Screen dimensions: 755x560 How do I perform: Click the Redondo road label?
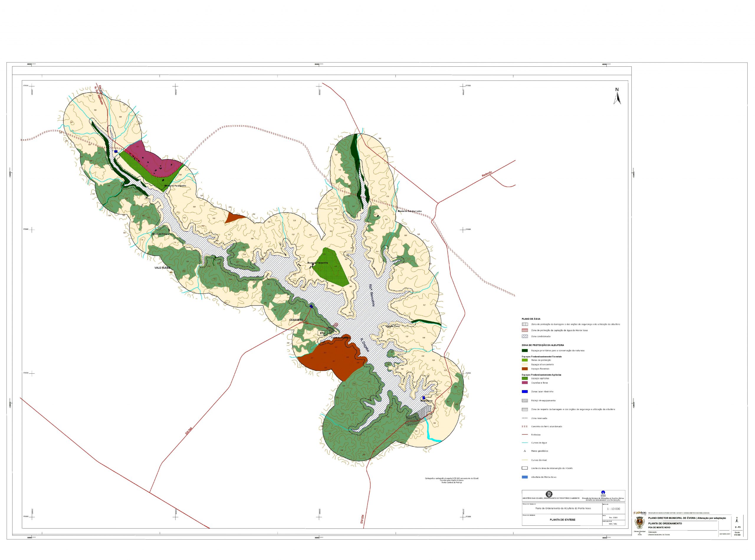(x=487, y=174)
